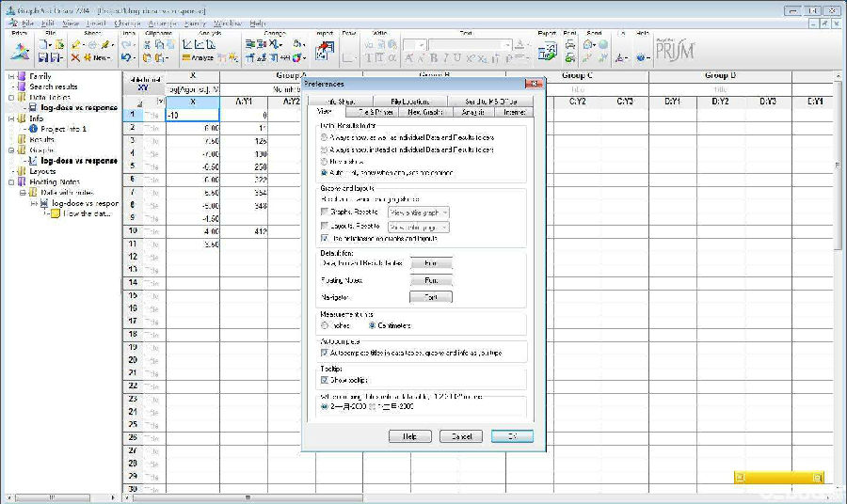This screenshot has width=847, height=504.
Task: Switch to the File Locations tab
Action: [409, 101]
